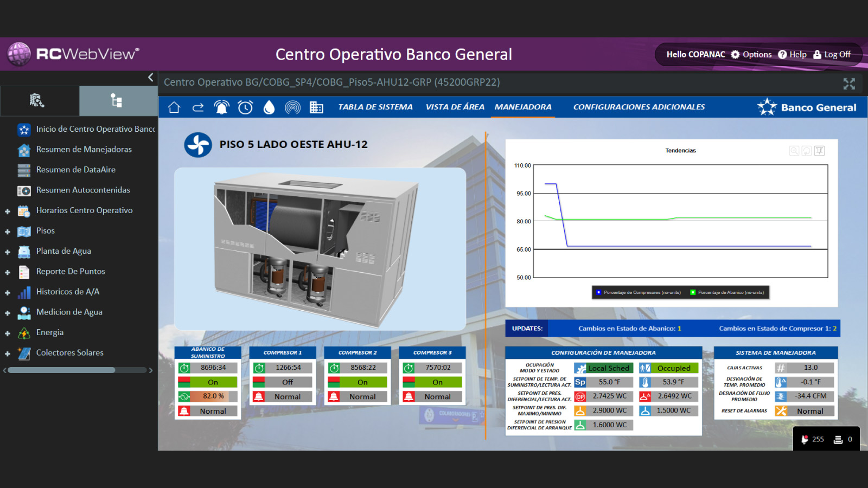Click the reset icon on Tendencias chart
868x488 pixels.
click(x=807, y=151)
